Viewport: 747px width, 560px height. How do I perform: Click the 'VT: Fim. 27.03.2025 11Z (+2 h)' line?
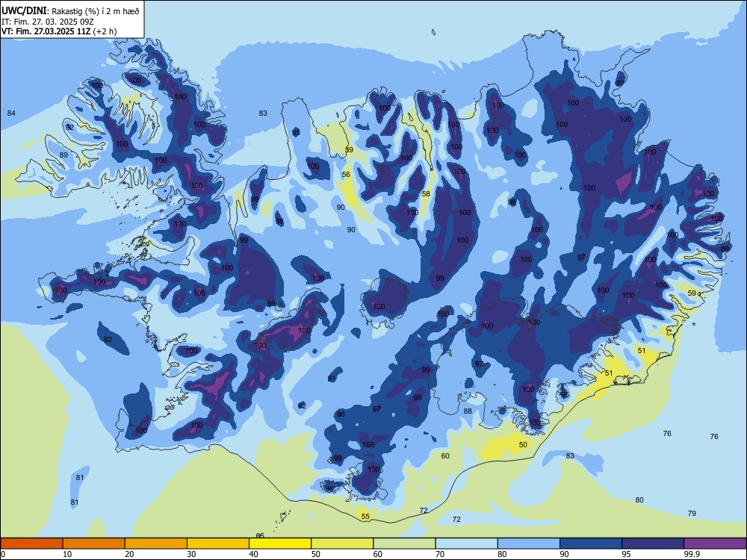pyautogui.click(x=59, y=31)
